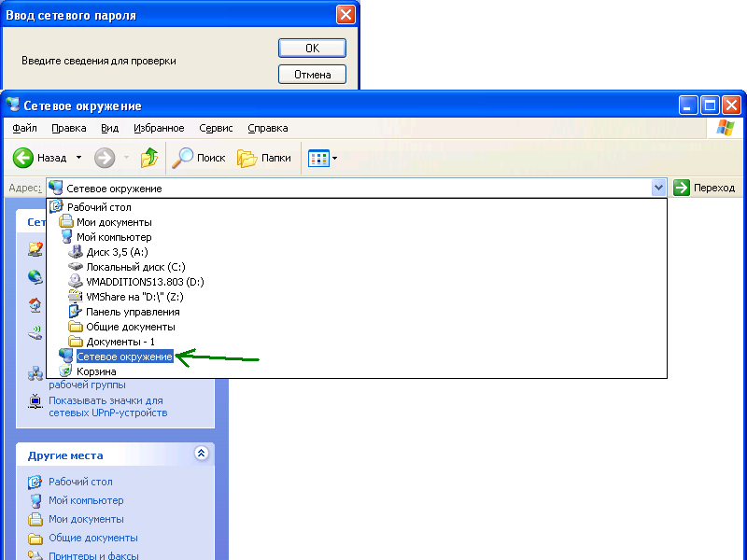The image size is (747, 560).
Task: Click the Back arrow icon
Action: pyautogui.click(x=23, y=159)
